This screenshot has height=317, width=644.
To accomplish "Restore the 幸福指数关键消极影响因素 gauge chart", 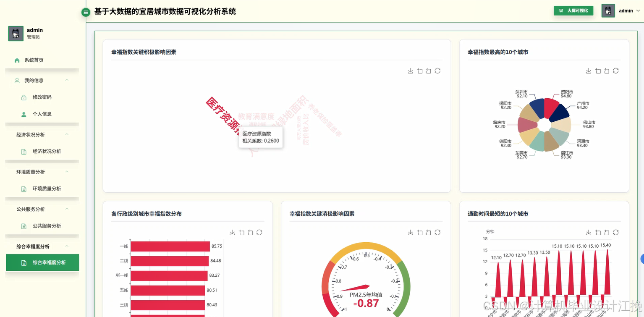I will [437, 233].
